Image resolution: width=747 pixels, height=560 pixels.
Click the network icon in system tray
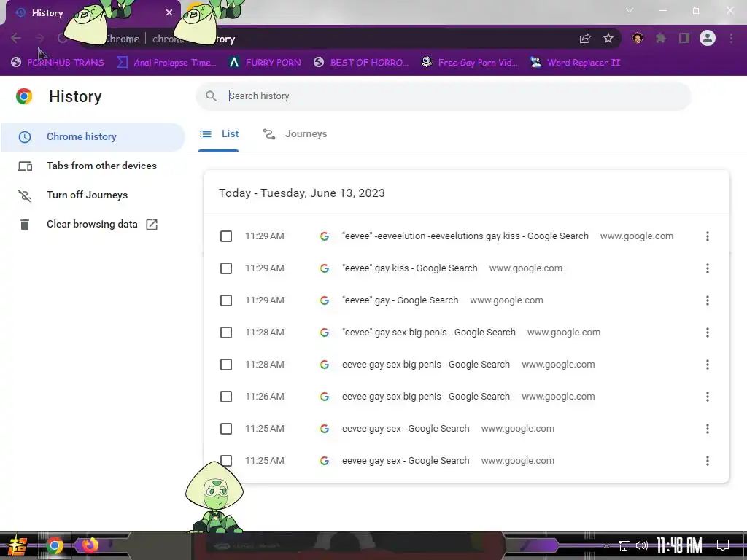tap(624, 545)
